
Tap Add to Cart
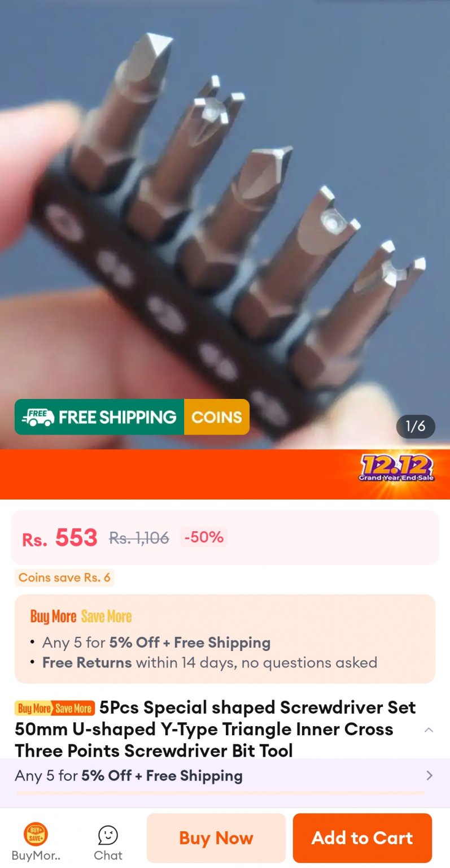click(362, 838)
